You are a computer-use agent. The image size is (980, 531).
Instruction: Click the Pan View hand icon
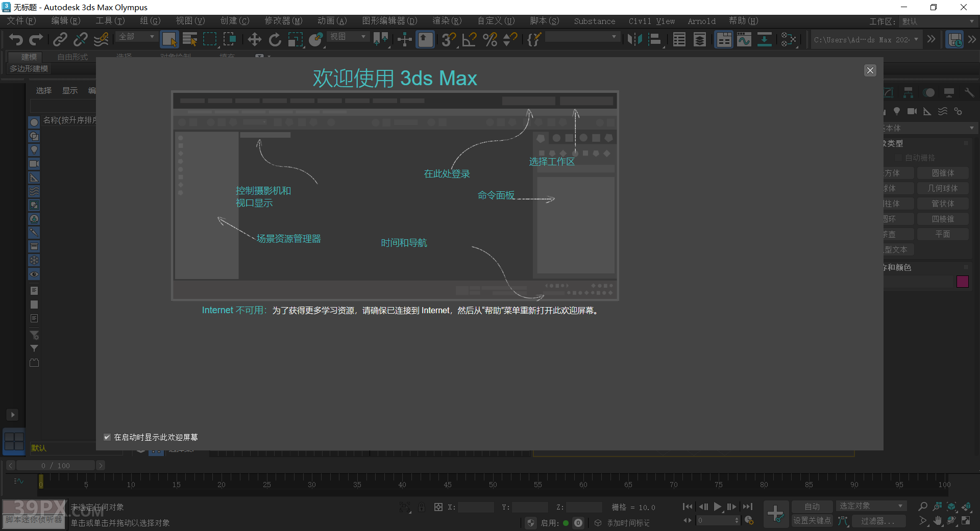click(938, 521)
